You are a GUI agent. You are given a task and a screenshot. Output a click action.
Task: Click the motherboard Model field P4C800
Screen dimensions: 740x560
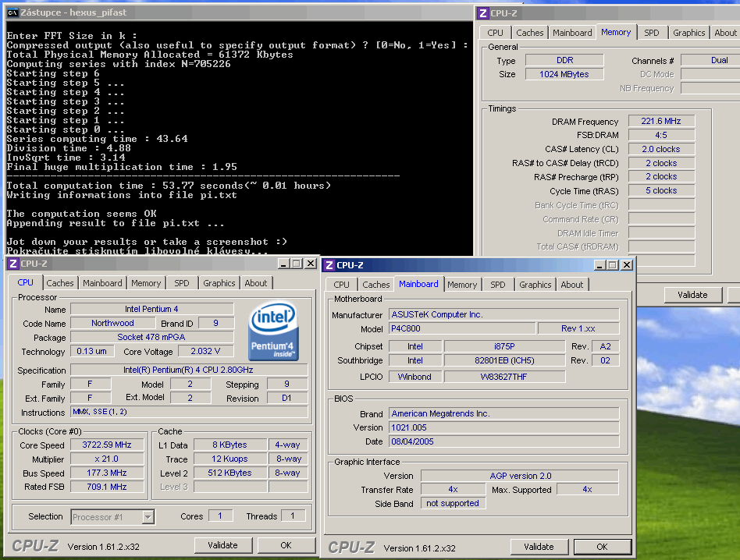[x=462, y=328]
